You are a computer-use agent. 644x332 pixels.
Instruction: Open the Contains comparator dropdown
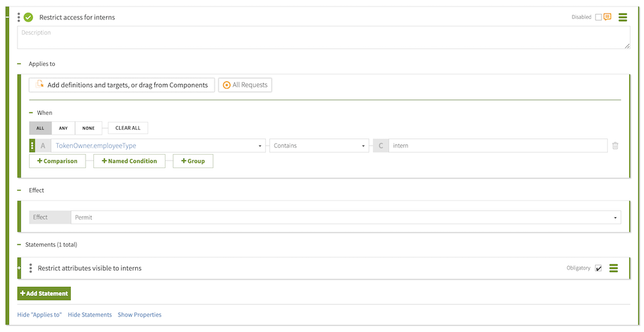click(x=319, y=146)
